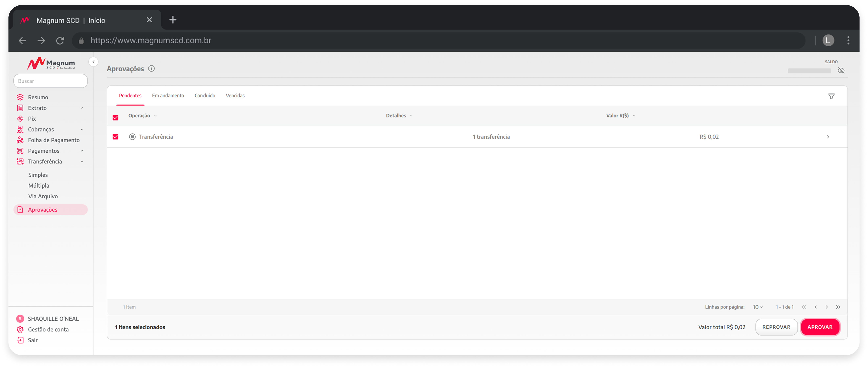868x367 pixels.
Task: Click the Buscar search field
Action: point(50,81)
